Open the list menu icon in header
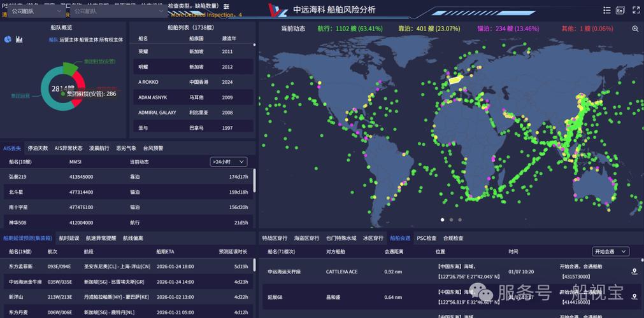Viewport: 644px width, 318px height. point(606,10)
